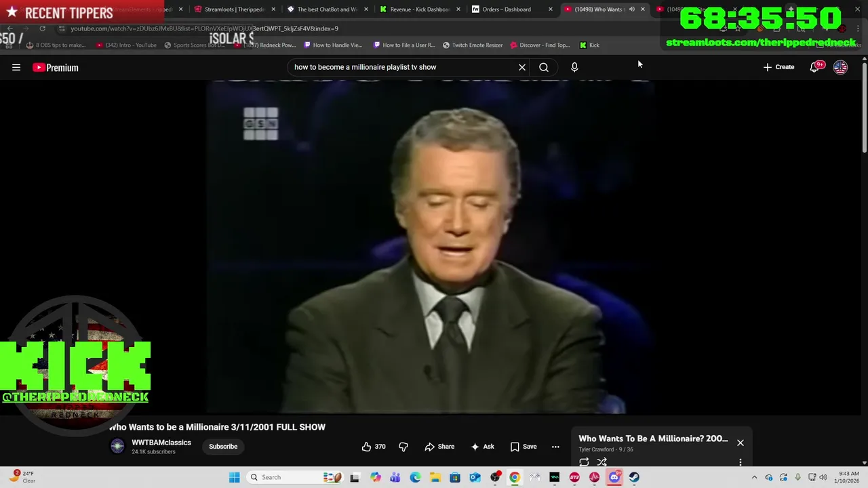The image size is (868, 488).
Task: Run search with the magnifier button
Action: click(544, 67)
